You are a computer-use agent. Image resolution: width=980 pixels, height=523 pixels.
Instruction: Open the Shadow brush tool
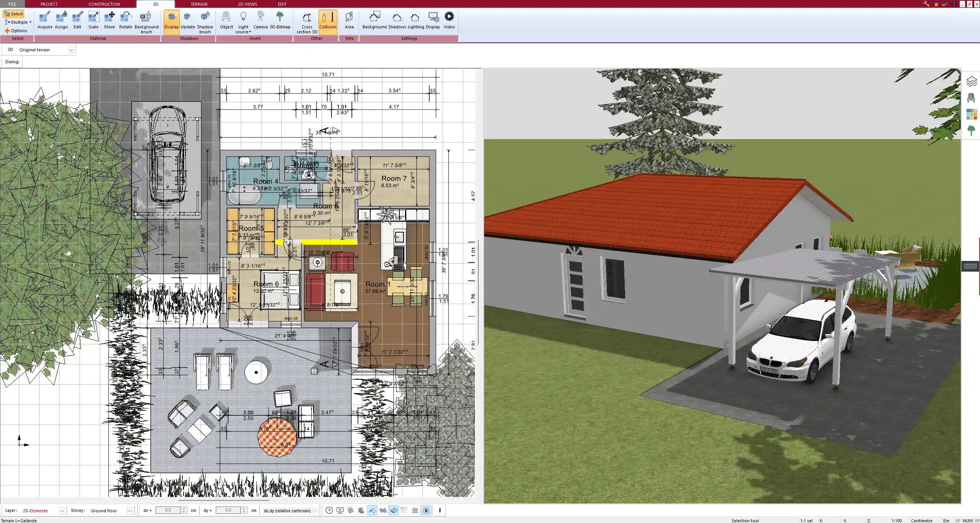click(x=205, y=21)
